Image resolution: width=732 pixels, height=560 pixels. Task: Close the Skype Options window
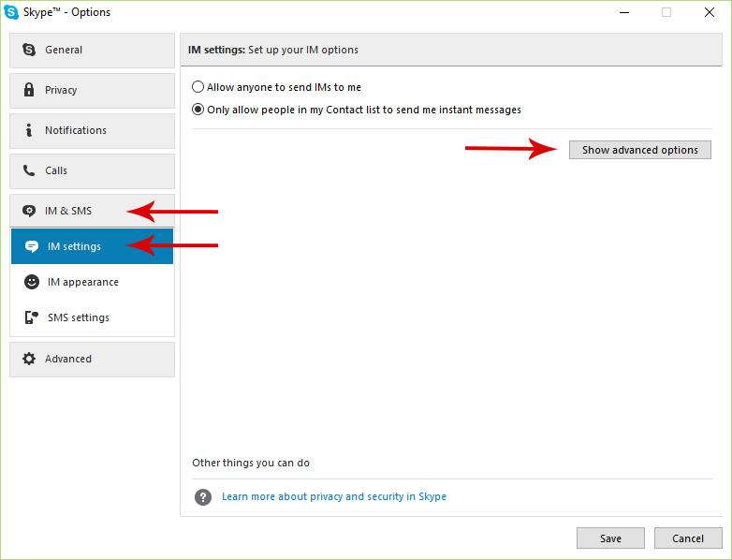[710, 12]
